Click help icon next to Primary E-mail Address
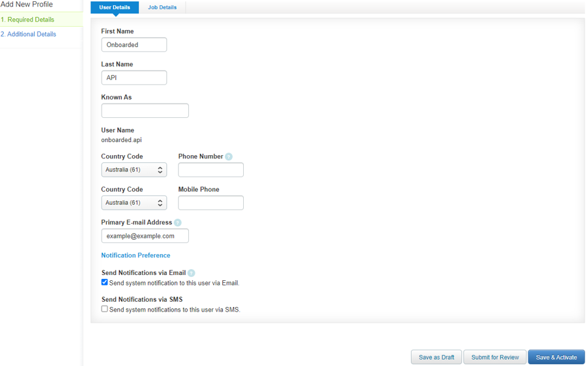Image resolution: width=588 pixels, height=366 pixels. (x=178, y=223)
